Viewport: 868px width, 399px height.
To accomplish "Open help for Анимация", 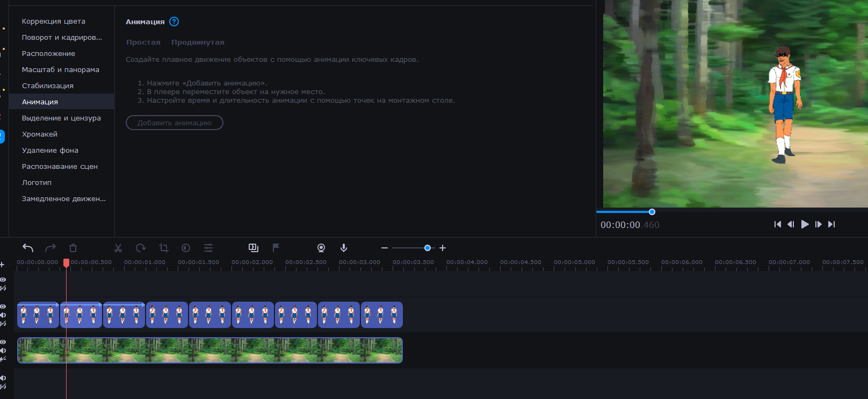I will click(x=174, y=22).
